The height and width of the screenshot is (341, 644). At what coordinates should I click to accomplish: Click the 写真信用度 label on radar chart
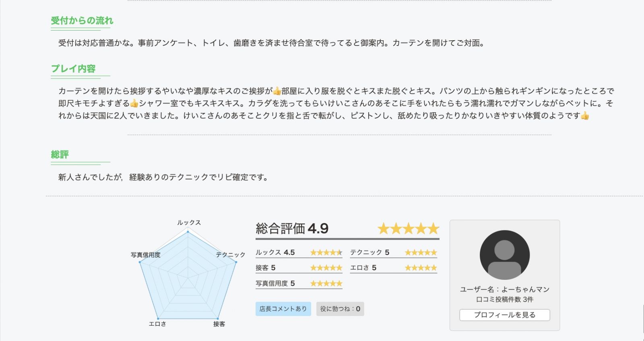pyautogui.click(x=145, y=255)
